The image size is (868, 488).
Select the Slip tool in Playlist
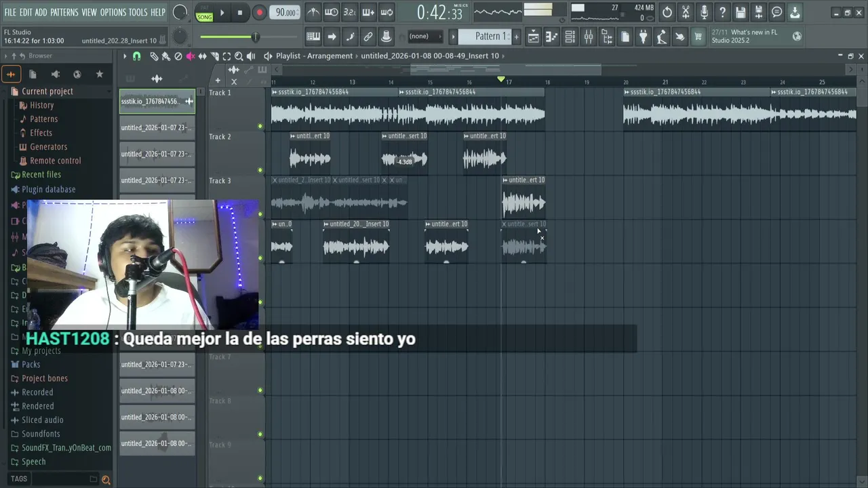tap(203, 56)
